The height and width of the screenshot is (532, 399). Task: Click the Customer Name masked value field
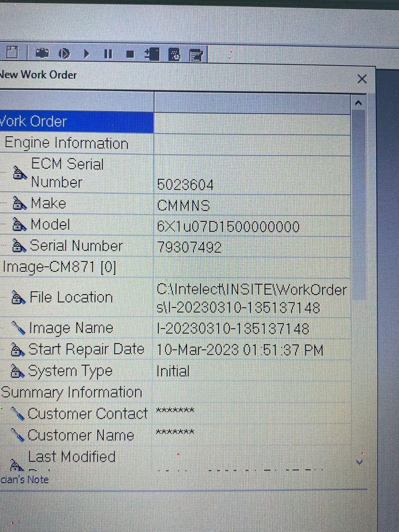251,434
